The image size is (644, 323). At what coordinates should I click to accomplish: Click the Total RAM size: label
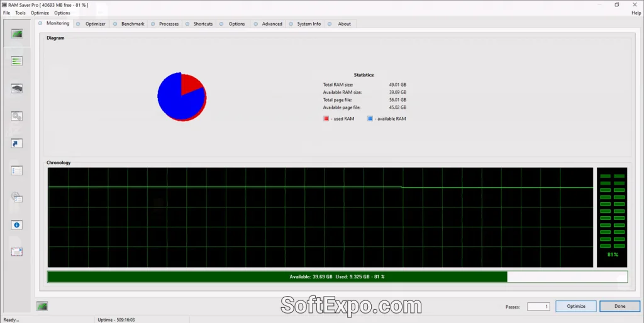[338, 85]
